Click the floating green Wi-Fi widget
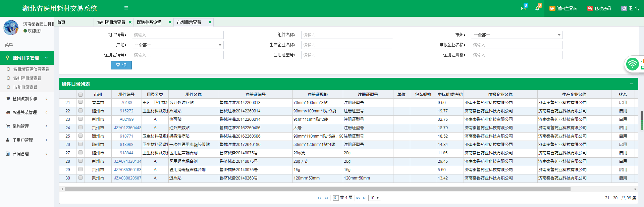644x207 pixels. [633, 64]
